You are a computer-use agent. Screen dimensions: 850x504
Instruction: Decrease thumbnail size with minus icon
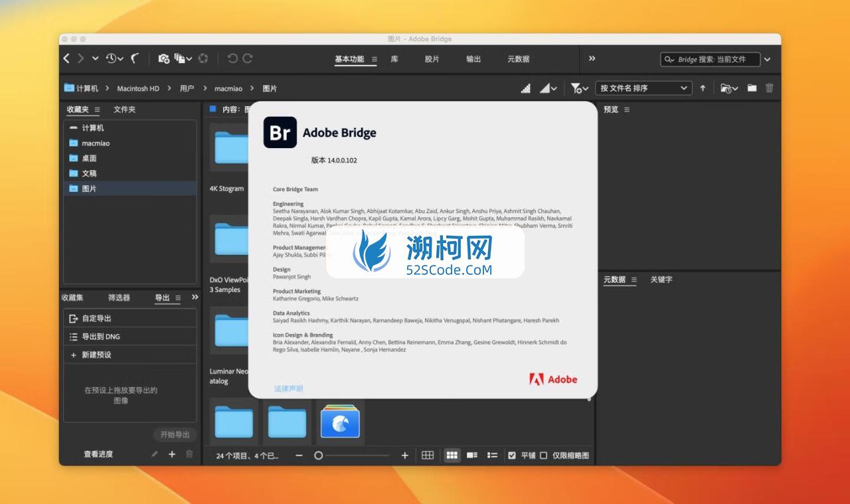(299, 456)
